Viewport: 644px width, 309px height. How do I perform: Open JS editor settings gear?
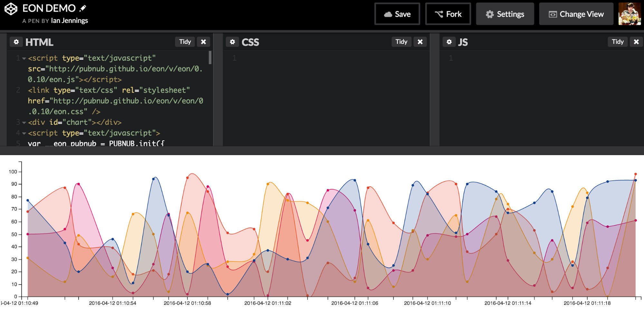point(449,42)
